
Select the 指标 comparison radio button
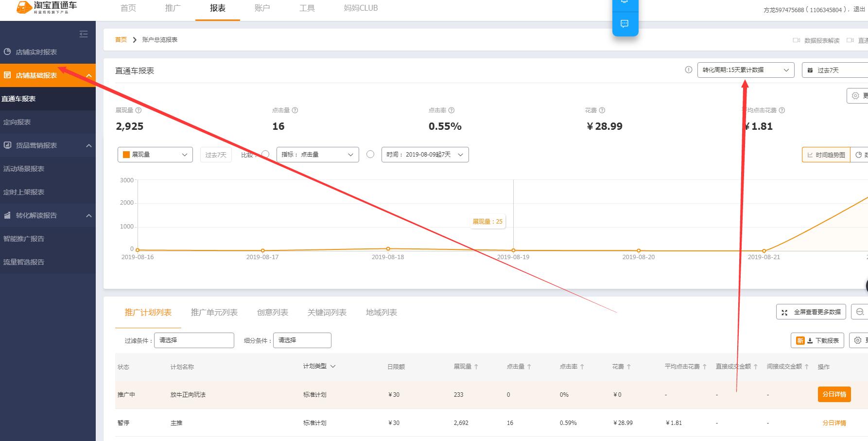coord(265,155)
